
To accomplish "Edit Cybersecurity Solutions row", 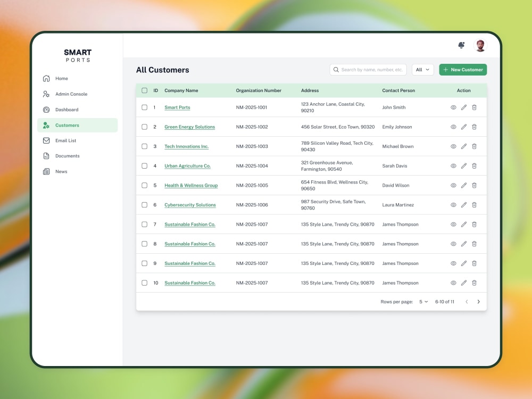I will (464, 205).
